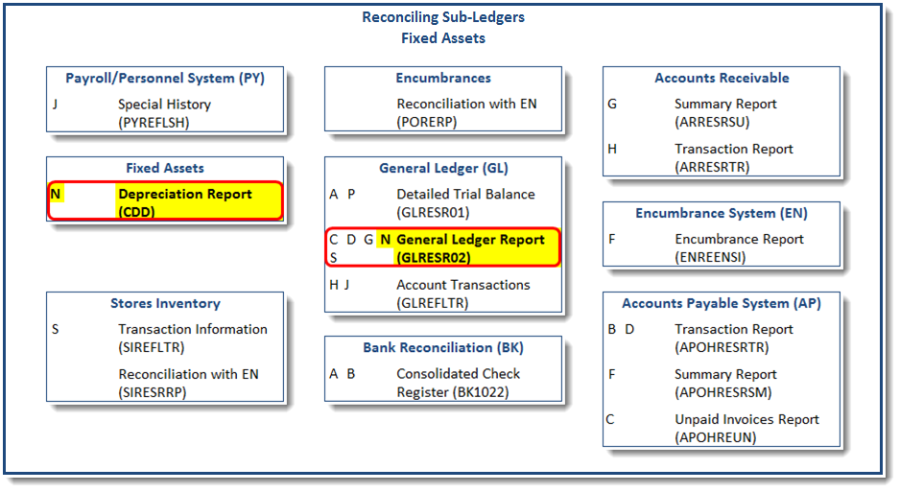Select Detailed Trial Balance (GLRESR01)

[x=465, y=203]
